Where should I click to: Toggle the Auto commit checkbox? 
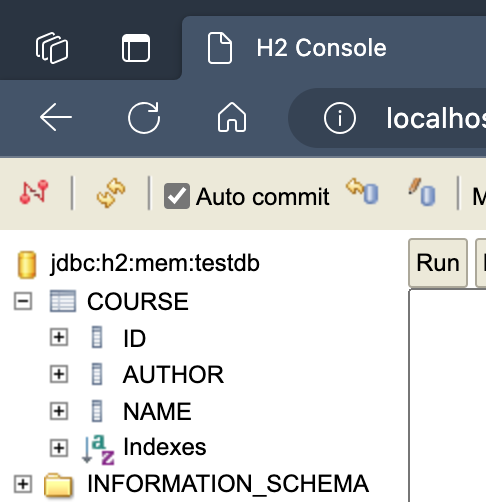click(x=177, y=196)
